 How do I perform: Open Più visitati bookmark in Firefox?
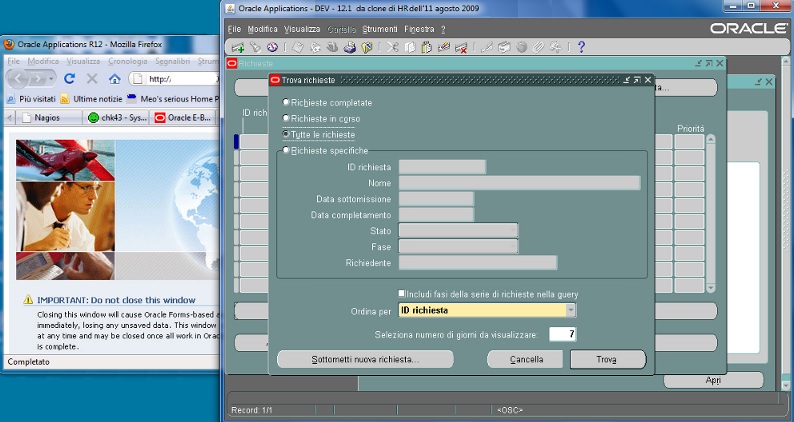coord(32,99)
